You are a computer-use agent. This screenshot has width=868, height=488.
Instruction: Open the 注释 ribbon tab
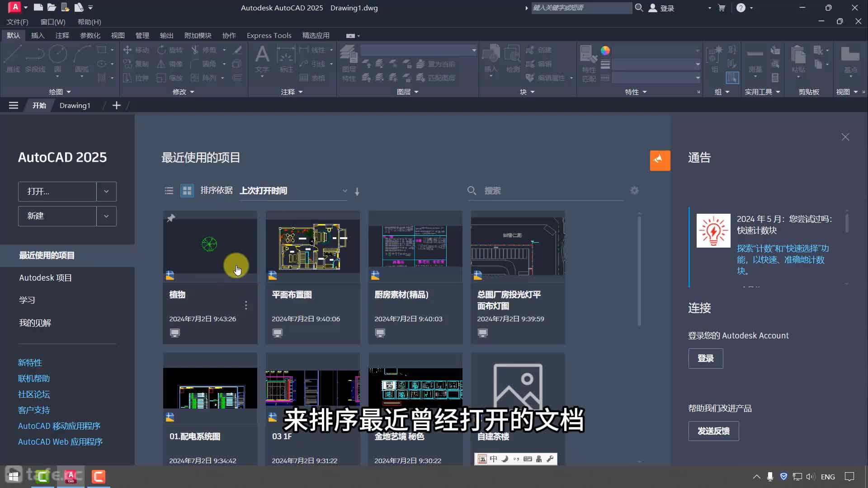coord(62,35)
